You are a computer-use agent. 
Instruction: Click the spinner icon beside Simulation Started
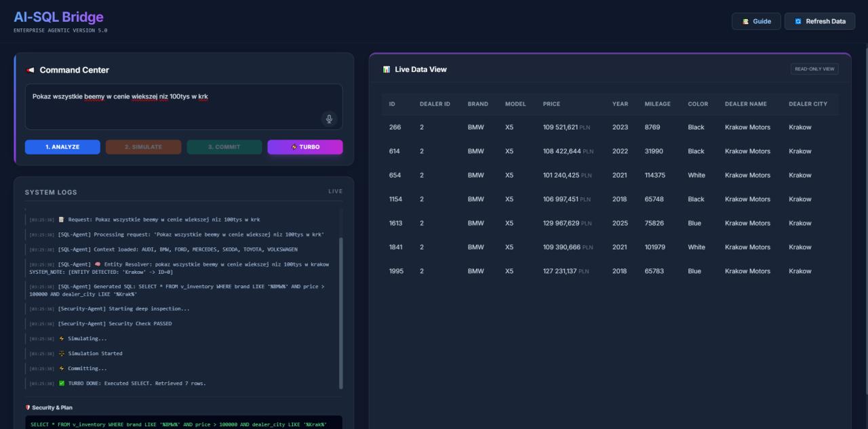[62, 354]
